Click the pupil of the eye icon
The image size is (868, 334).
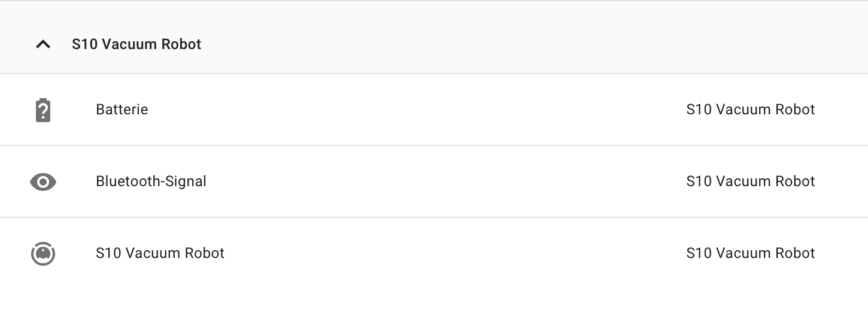tap(43, 182)
